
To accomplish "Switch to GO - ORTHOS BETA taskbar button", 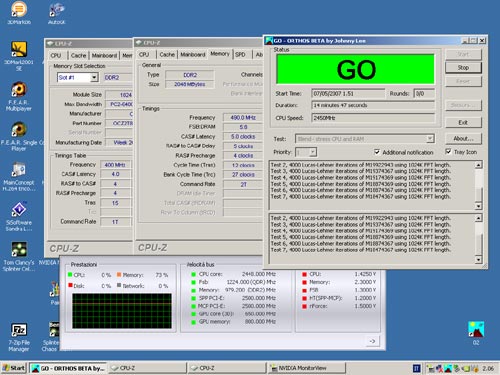I will (x=68, y=368).
